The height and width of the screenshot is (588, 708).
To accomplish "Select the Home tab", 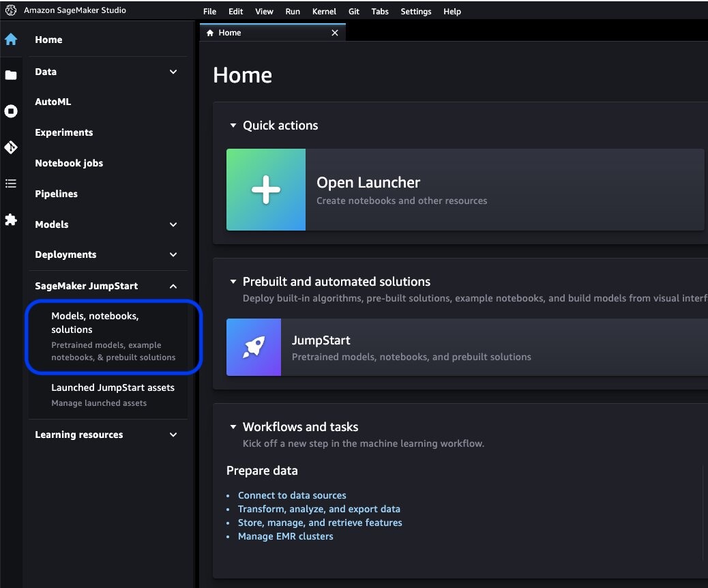I will click(273, 33).
